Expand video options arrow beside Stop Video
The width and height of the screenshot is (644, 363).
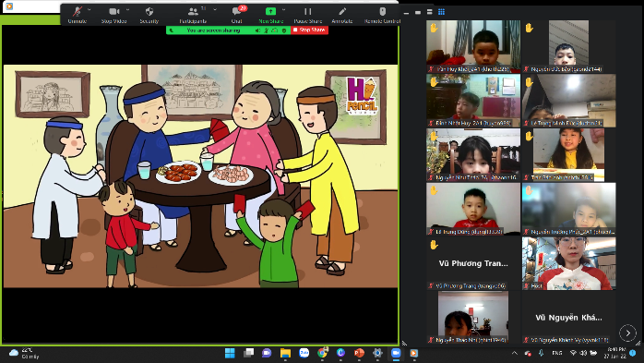(x=127, y=10)
